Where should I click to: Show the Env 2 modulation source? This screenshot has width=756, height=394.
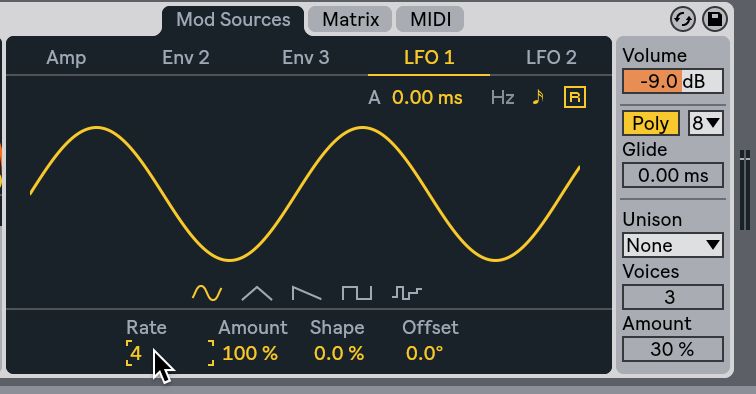tap(186, 57)
